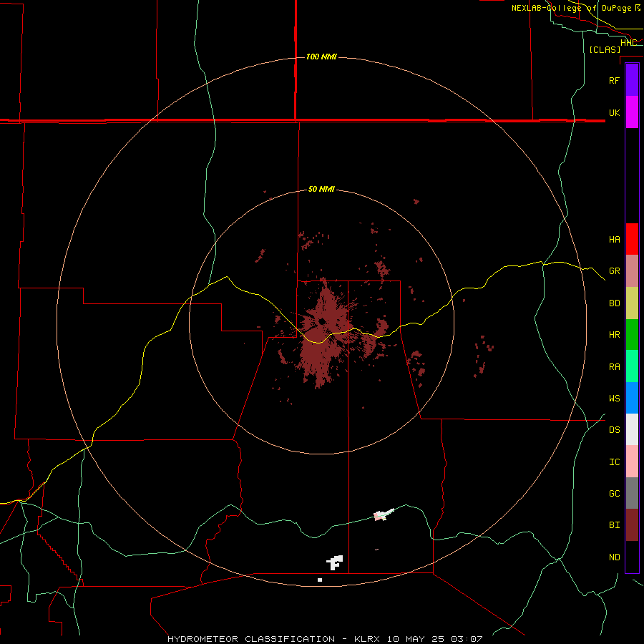The height and width of the screenshot is (644, 644).
Task: Click the BI legend label
Action: pyautogui.click(x=614, y=525)
